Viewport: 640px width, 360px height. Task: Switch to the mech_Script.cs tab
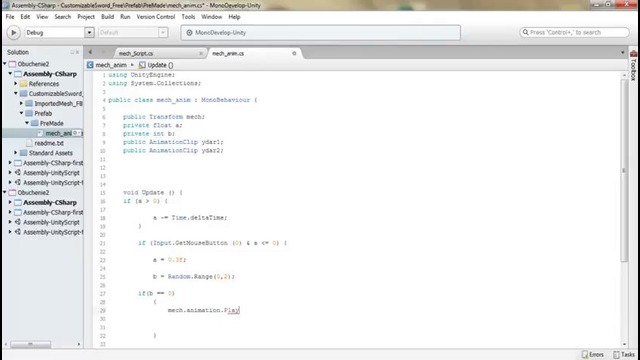coord(136,53)
